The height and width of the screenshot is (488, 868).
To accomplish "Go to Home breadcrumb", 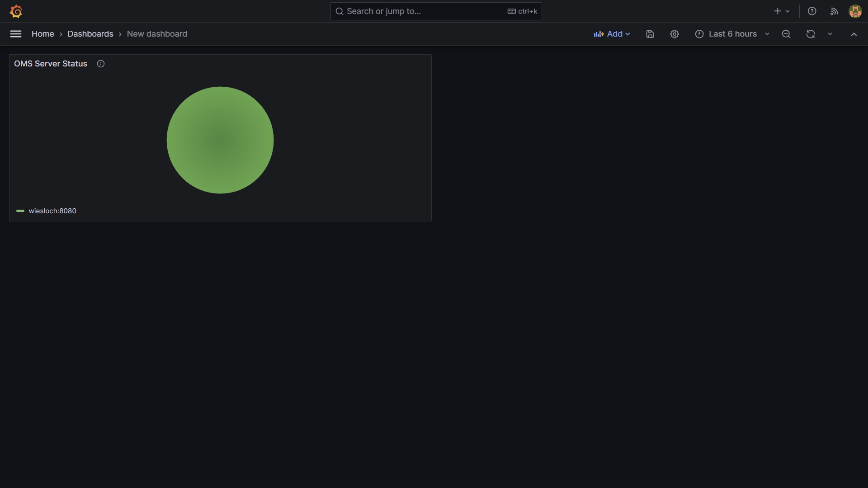I will point(42,34).
